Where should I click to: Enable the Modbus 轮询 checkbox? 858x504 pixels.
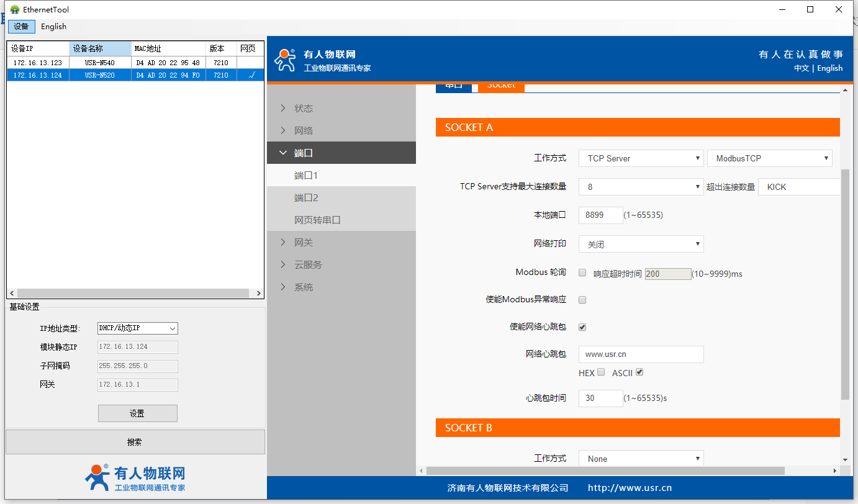[x=582, y=272]
